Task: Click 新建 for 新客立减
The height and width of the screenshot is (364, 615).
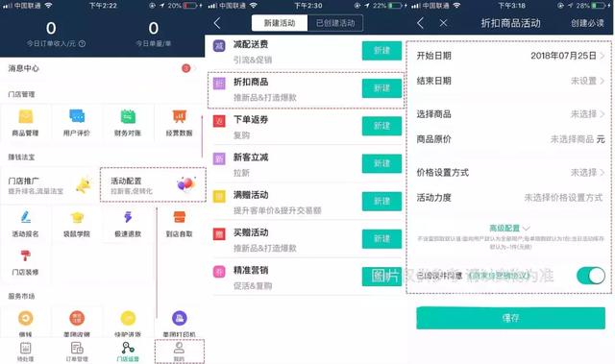Action: pos(381,163)
